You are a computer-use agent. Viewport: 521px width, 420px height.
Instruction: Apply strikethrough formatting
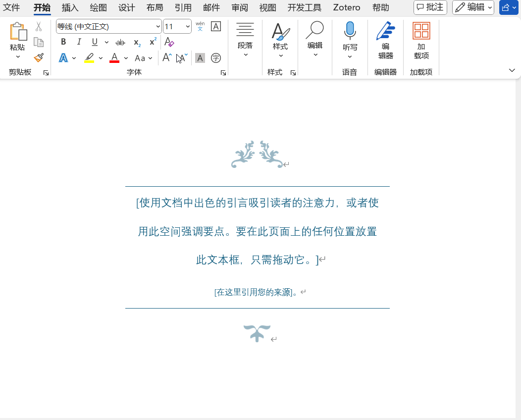pyautogui.click(x=120, y=42)
